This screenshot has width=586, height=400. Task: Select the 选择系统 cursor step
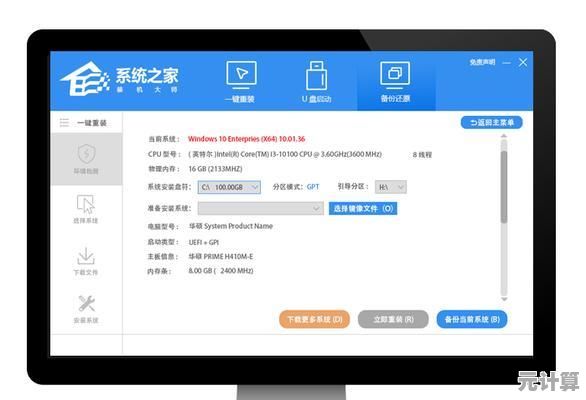(x=86, y=209)
